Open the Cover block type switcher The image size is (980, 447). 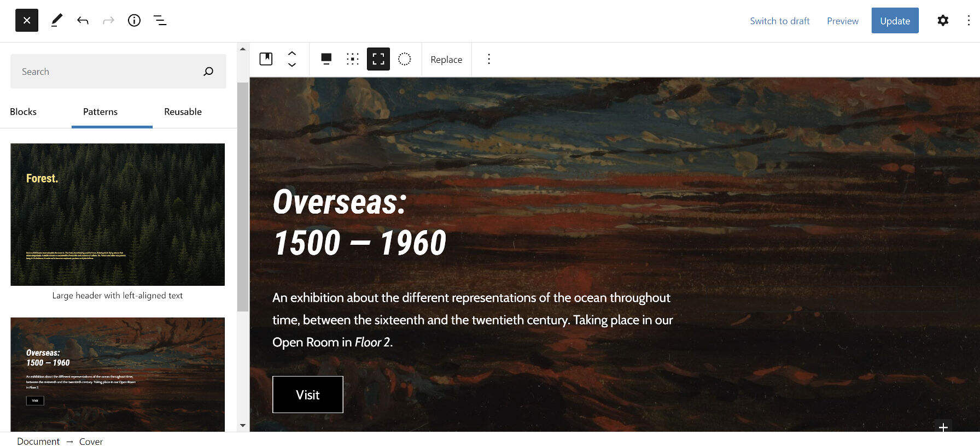266,59
